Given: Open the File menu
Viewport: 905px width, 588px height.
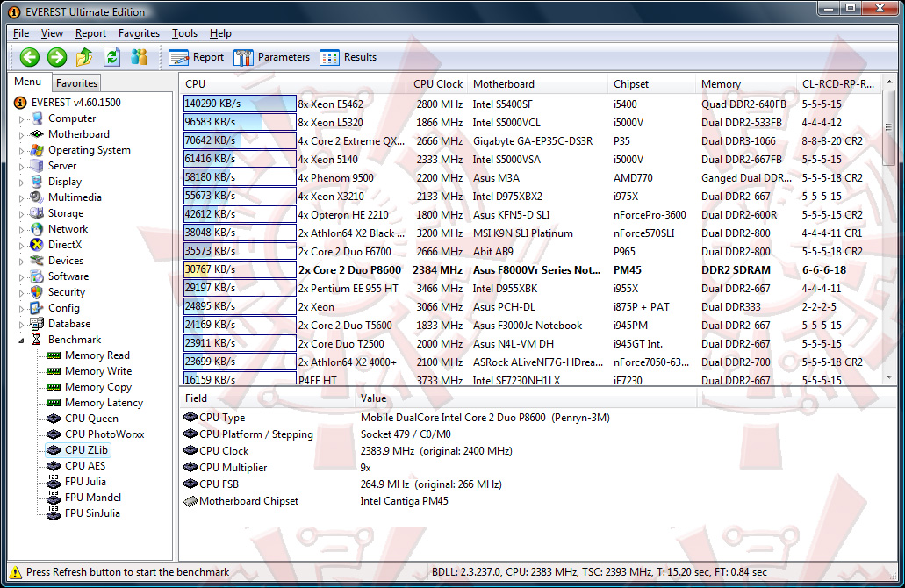Looking at the screenshot, I should click(x=21, y=33).
